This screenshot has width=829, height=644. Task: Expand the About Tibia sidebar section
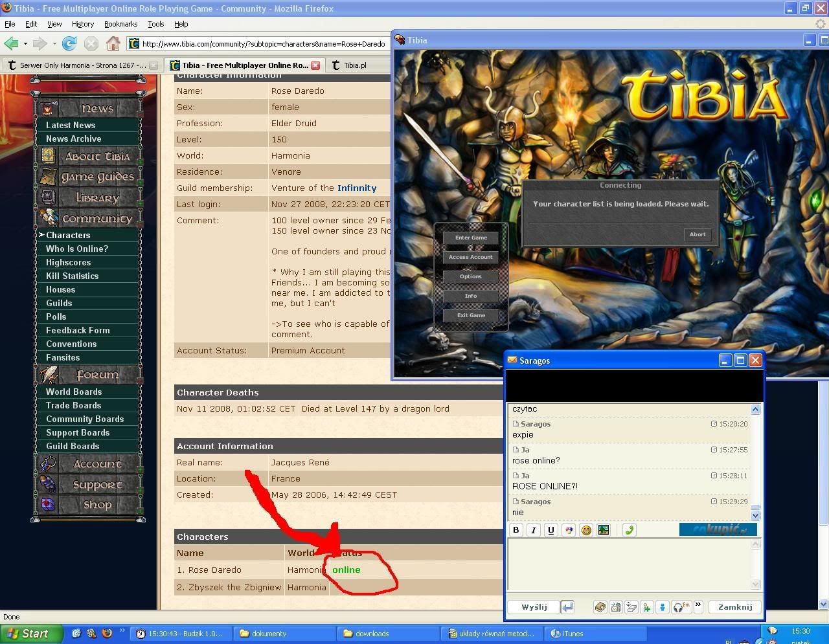pyautogui.click(x=89, y=156)
